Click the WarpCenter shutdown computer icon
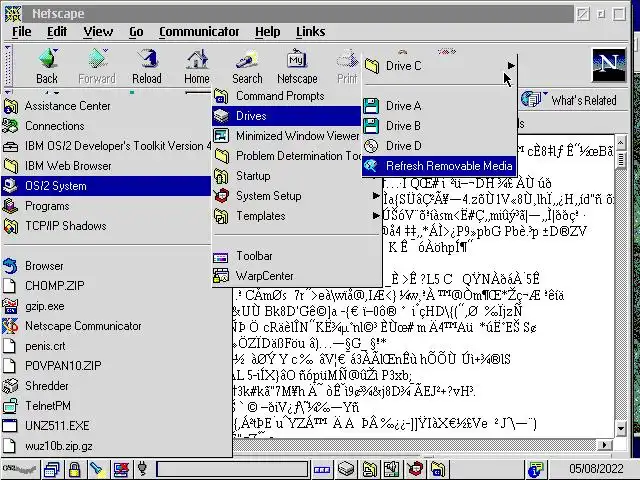 click(121, 469)
